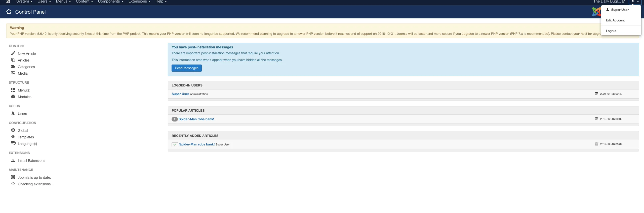644x213 pixels.
Task: Click the Media image icon
Action: 13,73
